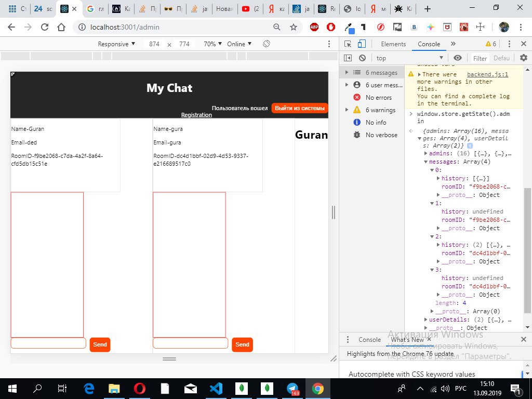Click the message input field for Guran chat
Image resolution: width=532 pixels, height=399 pixels.
(x=48, y=343)
